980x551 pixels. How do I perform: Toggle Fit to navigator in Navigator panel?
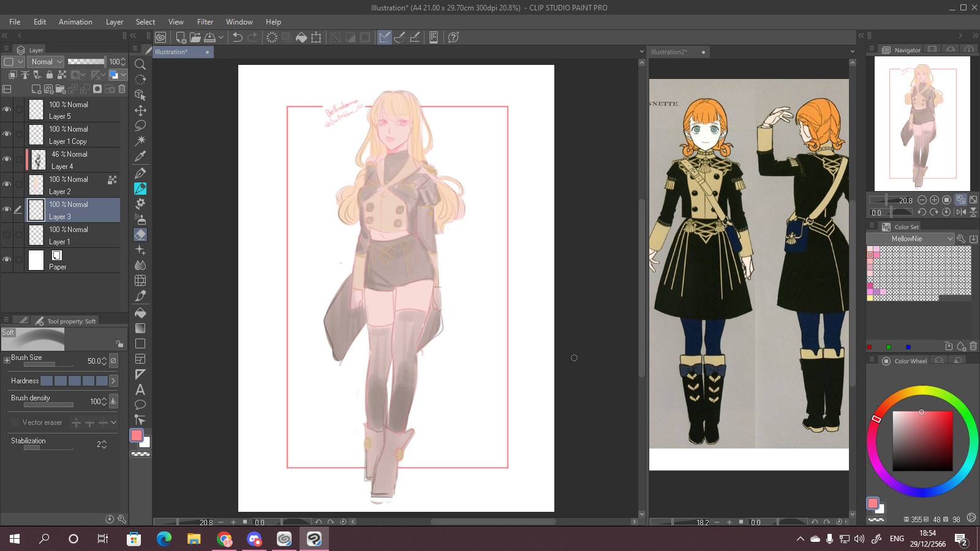tap(961, 200)
